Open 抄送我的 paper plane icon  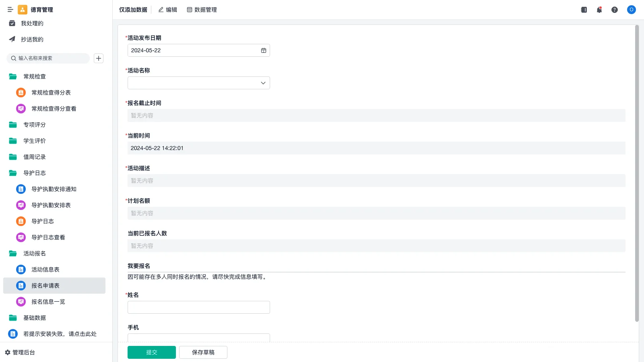point(12,39)
